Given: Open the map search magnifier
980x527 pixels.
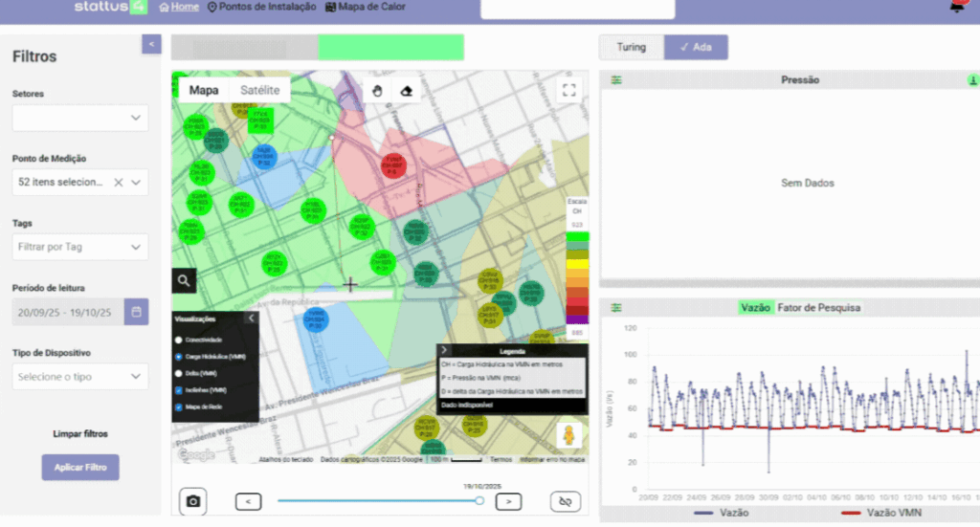Looking at the screenshot, I should tap(186, 280).
